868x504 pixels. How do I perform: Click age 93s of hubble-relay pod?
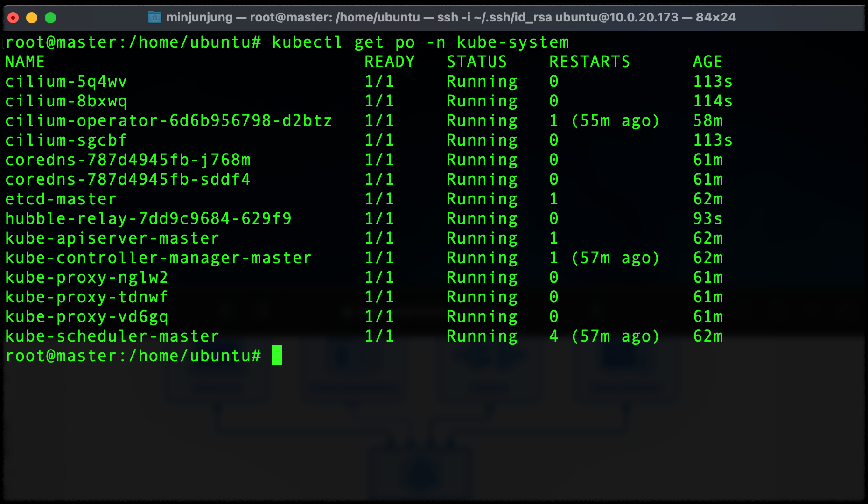tap(708, 219)
